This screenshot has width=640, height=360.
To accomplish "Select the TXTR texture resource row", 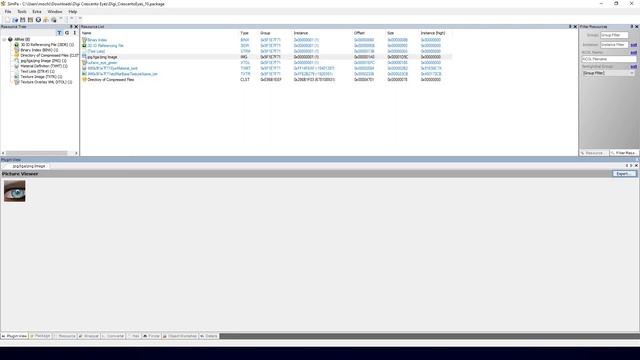I will coord(267,74).
